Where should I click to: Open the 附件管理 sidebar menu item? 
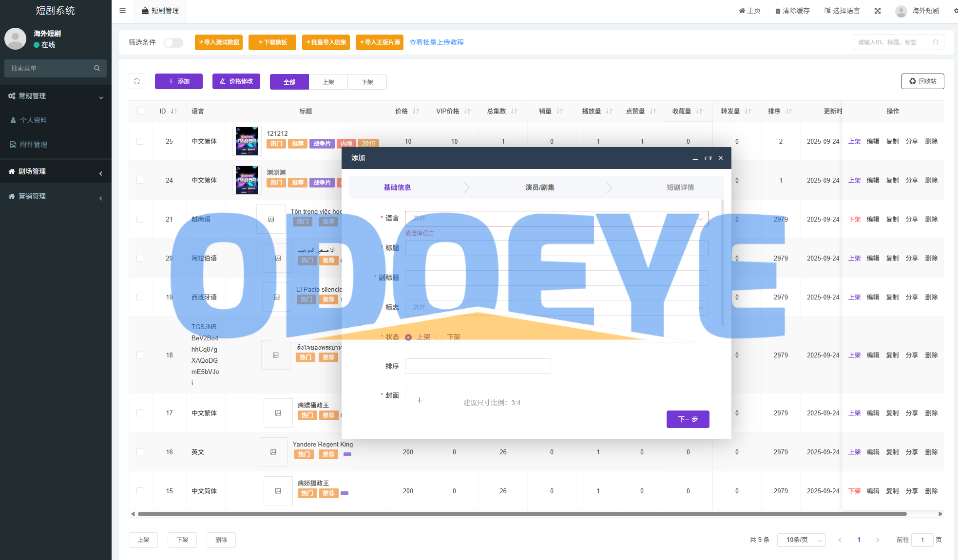click(34, 145)
